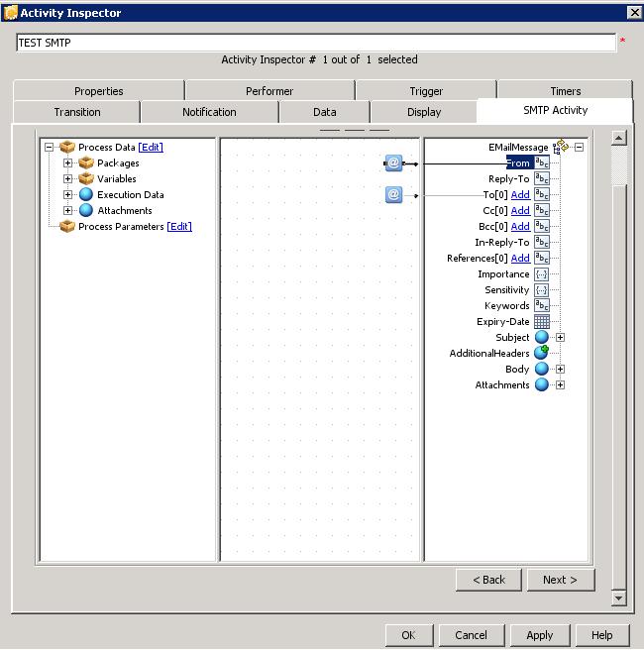This screenshot has width=644, height=650.
Task: Expand the Variables node
Action: point(68,178)
